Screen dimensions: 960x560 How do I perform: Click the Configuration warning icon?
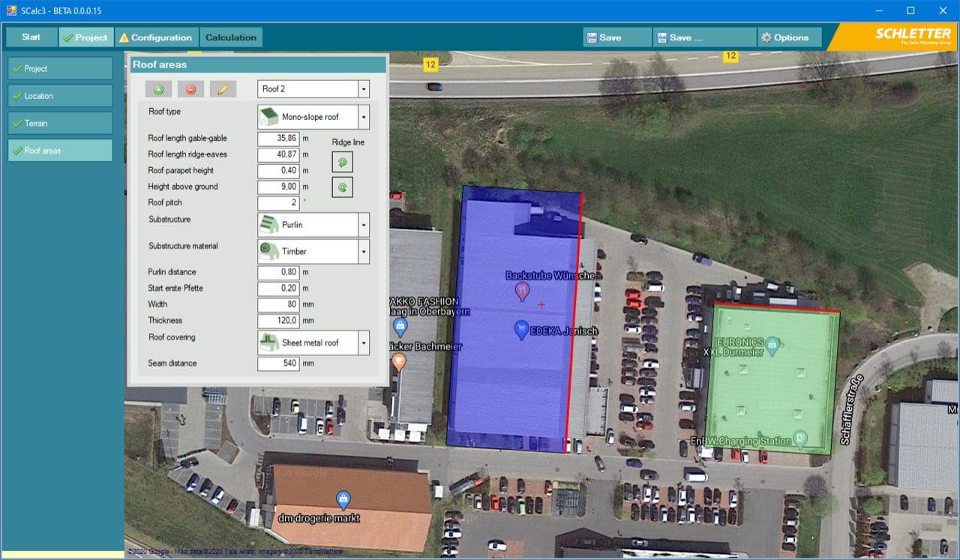[125, 36]
